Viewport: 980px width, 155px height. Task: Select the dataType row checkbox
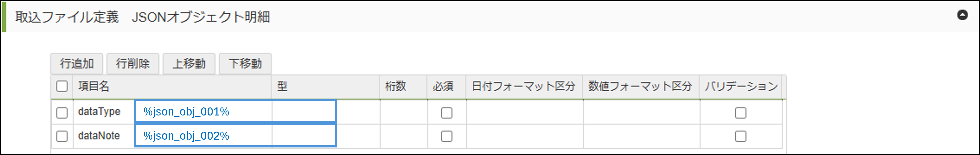click(x=62, y=113)
